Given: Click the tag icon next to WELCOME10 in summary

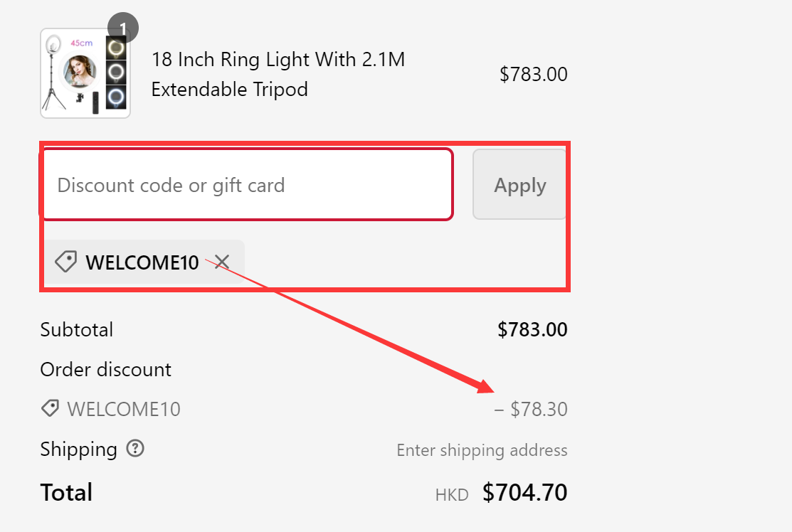Looking at the screenshot, I should [49, 408].
